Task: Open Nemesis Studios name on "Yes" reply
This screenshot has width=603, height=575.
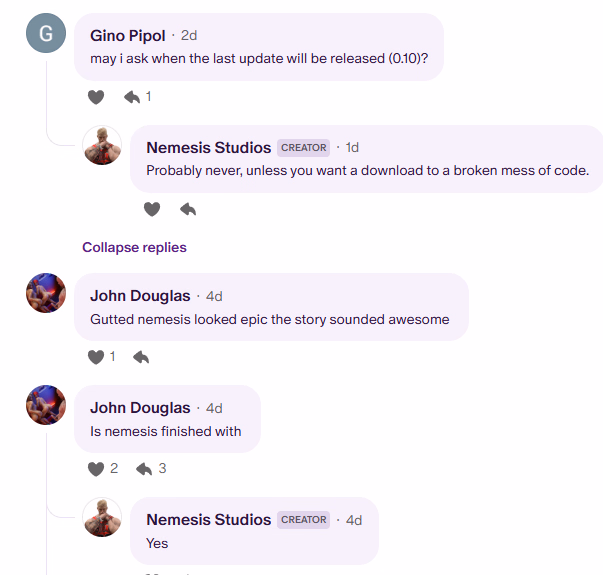Action: click(208, 520)
